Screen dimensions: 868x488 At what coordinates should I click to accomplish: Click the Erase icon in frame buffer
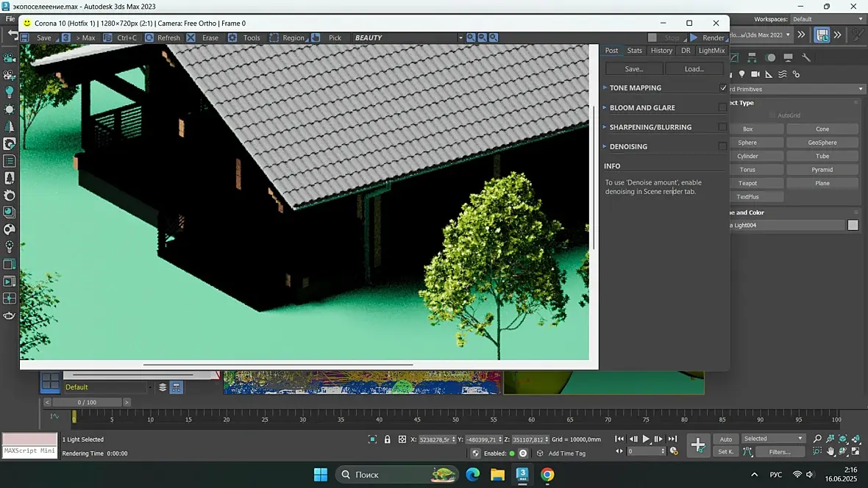pyautogui.click(x=191, y=37)
